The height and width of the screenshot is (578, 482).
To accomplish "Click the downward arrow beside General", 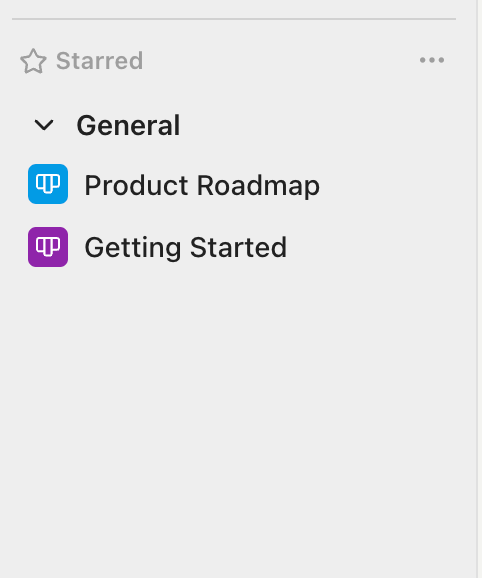I will 44,125.
